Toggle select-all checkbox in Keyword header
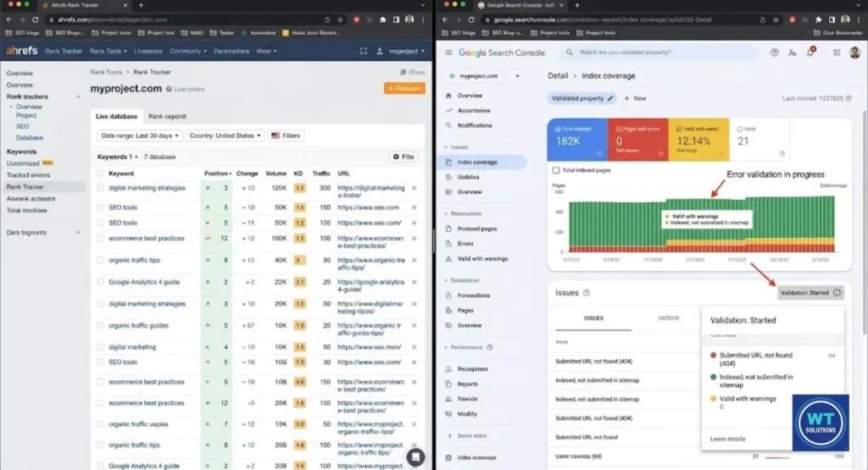This screenshot has width=868, height=470. pyautogui.click(x=100, y=174)
